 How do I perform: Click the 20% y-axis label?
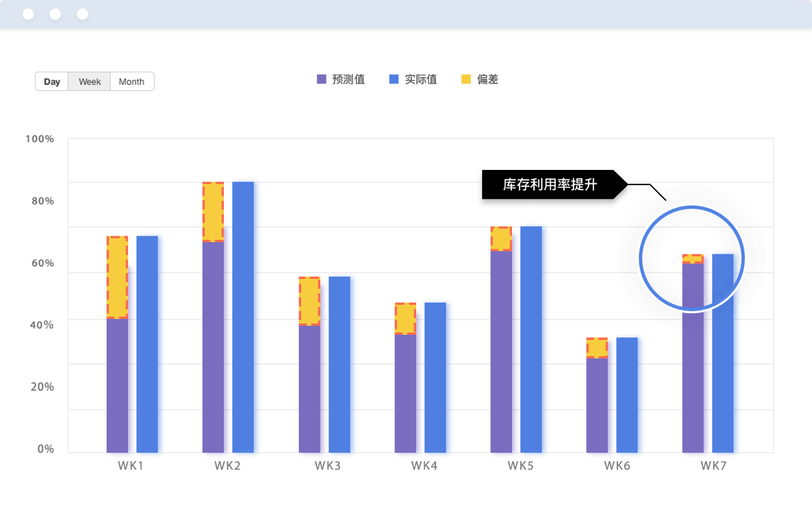[43, 387]
